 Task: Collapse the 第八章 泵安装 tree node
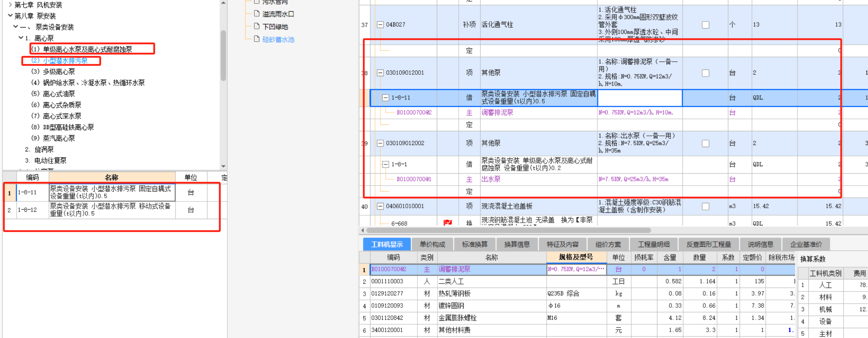10,16
